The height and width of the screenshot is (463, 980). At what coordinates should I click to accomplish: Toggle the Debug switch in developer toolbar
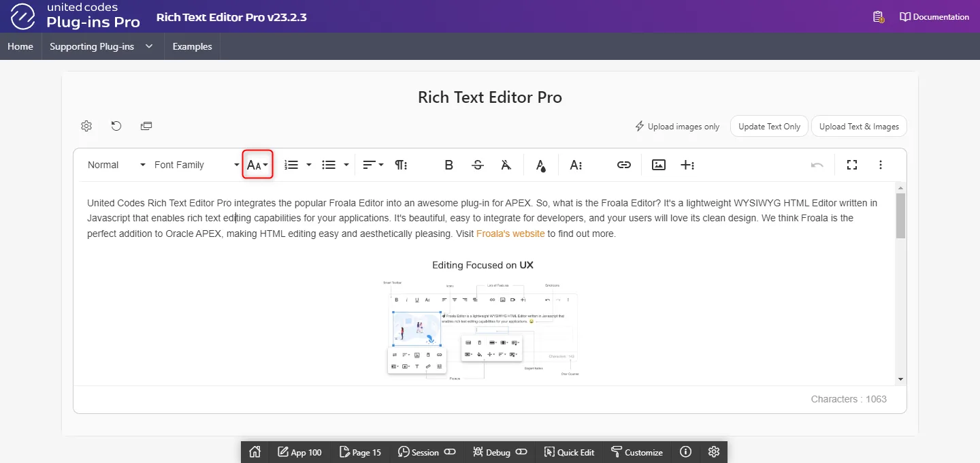521,452
